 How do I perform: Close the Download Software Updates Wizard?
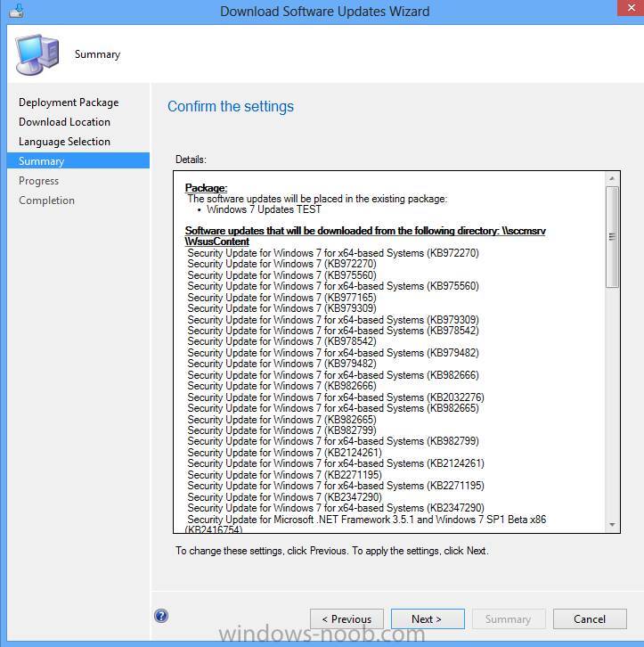pyautogui.click(x=631, y=8)
